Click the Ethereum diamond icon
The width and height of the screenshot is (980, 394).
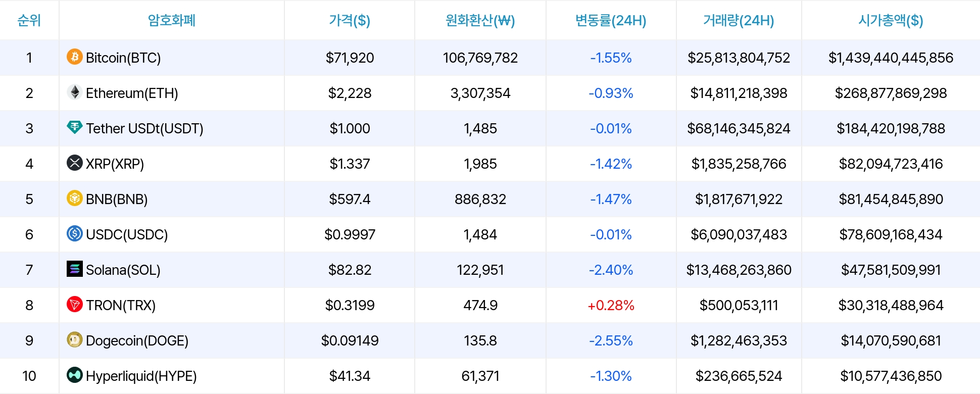coord(75,93)
